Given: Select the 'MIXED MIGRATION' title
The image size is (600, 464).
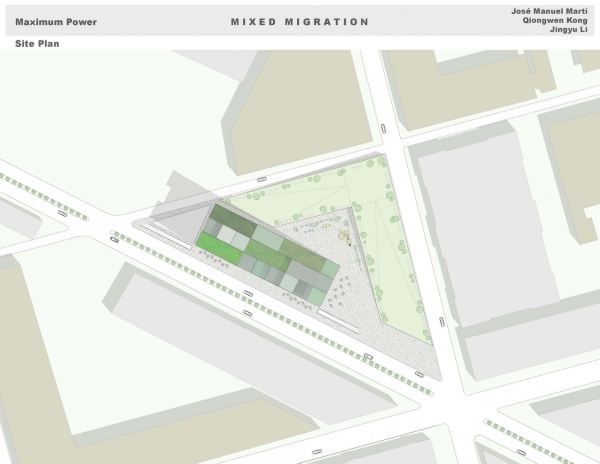Looking at the screenshot, I should pos(300,22).
